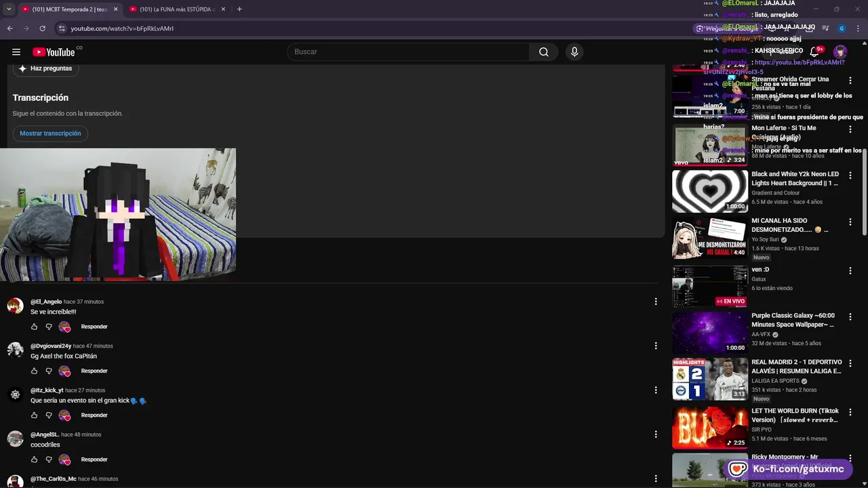The height and width of the screenshot is (488, 868).
Task: Click the browser address bar URL
Action: tap(122, 28)
